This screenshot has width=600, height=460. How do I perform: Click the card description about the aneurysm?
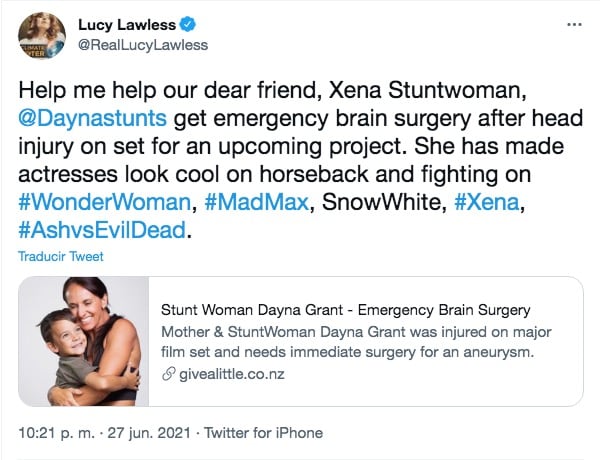point(355,341)
